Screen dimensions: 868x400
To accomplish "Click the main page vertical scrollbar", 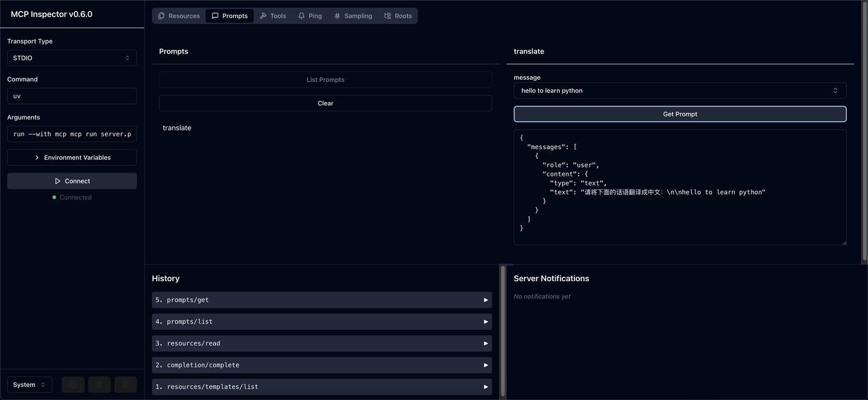I will pyautogui.click(x=865, y=132).
